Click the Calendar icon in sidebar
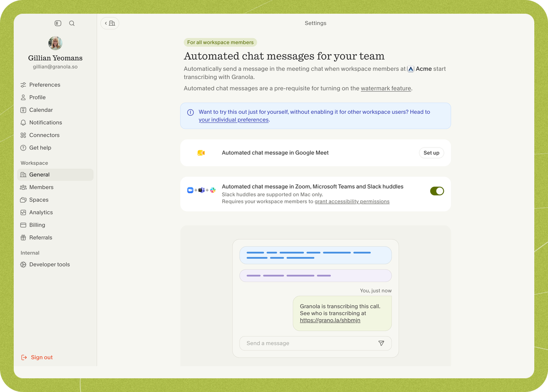Screen dimensions: 548x392 point(23,110)
